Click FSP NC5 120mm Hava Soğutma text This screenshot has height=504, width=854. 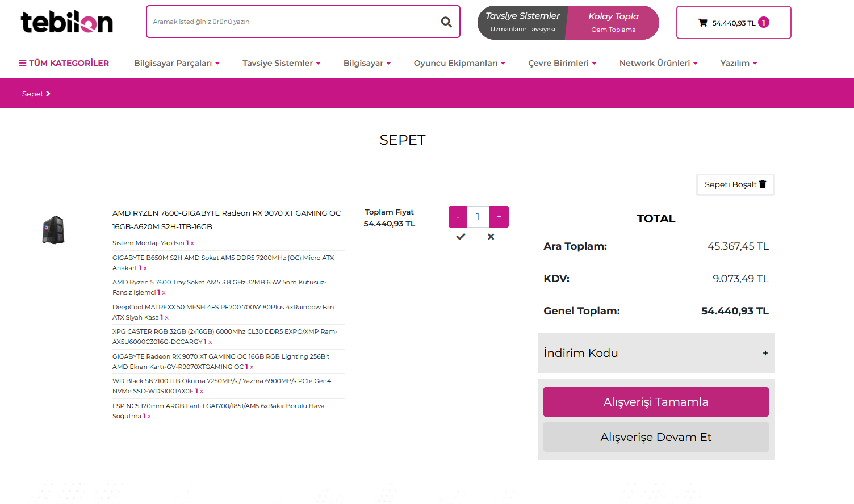218,411
